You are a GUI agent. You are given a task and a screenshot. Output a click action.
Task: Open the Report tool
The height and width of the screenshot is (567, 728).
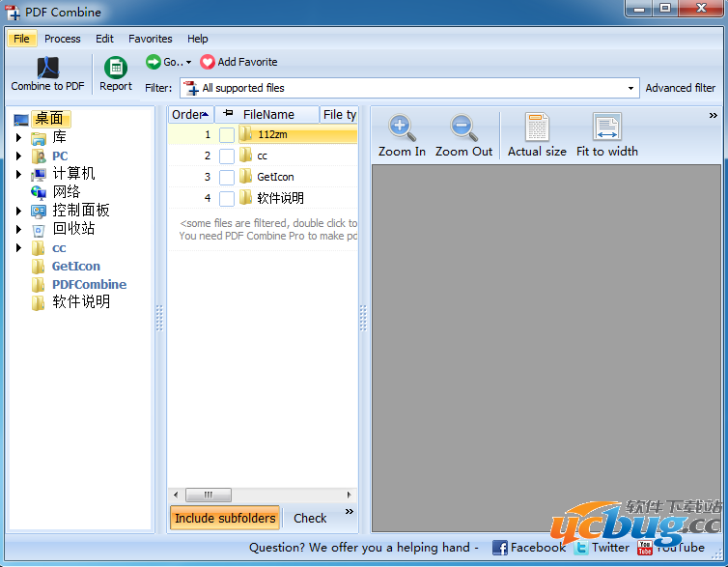pos(116,69)
